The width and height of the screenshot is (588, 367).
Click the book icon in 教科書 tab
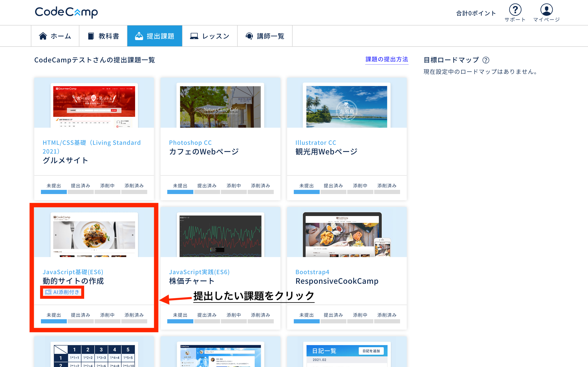click(x=91, y=36)
